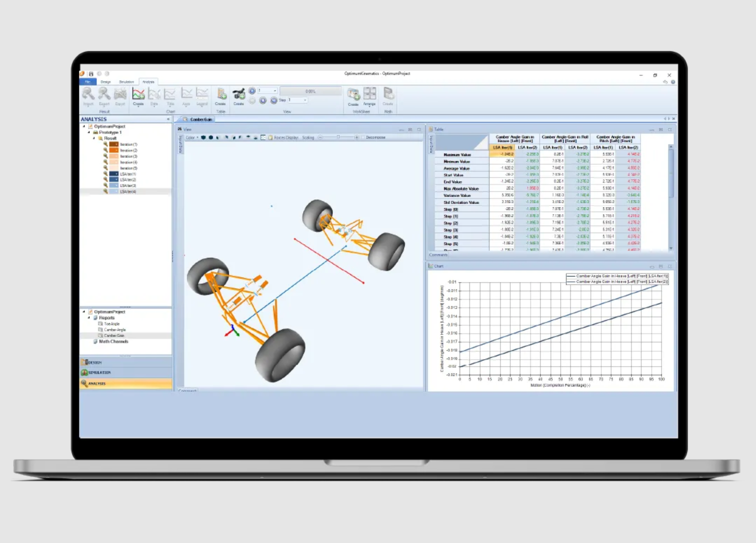This screenshot has width=756, height=543.
Task: Click Camber Angle Gain in Roll column header
Action: pyautogui.click(x=565, y=139)
